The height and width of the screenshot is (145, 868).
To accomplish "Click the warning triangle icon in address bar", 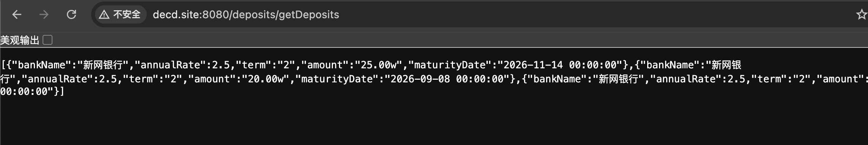I will (104, 14).
